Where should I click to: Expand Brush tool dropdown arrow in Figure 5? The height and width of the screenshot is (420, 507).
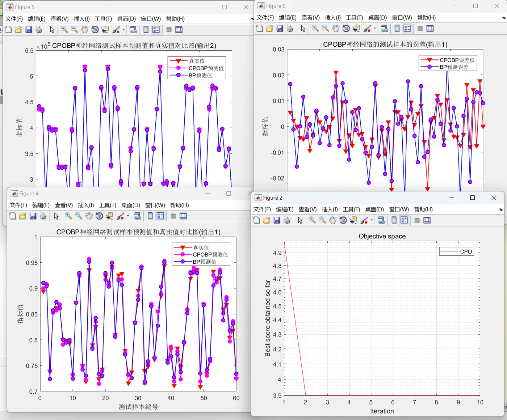click(124, 30)
